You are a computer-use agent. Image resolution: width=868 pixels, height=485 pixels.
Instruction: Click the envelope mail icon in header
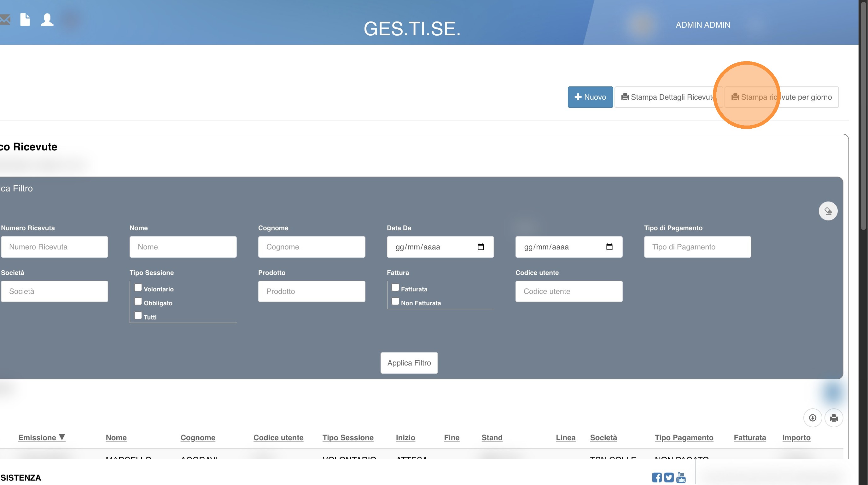coord(5,20)
